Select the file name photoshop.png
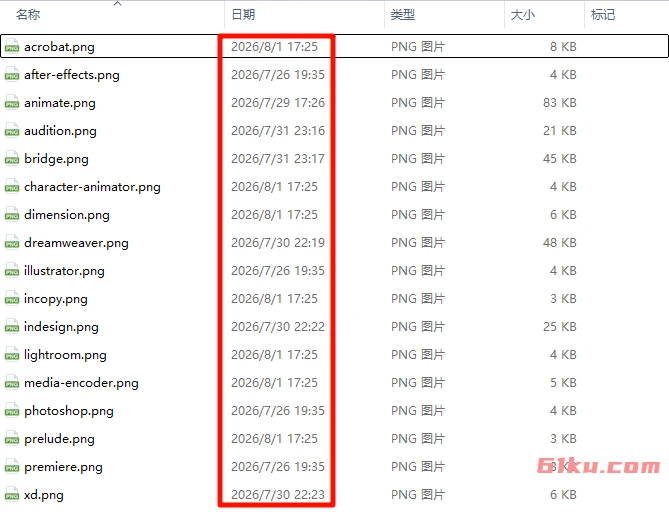Viewport: 669px width, 516px height. [x=69, y=411]
